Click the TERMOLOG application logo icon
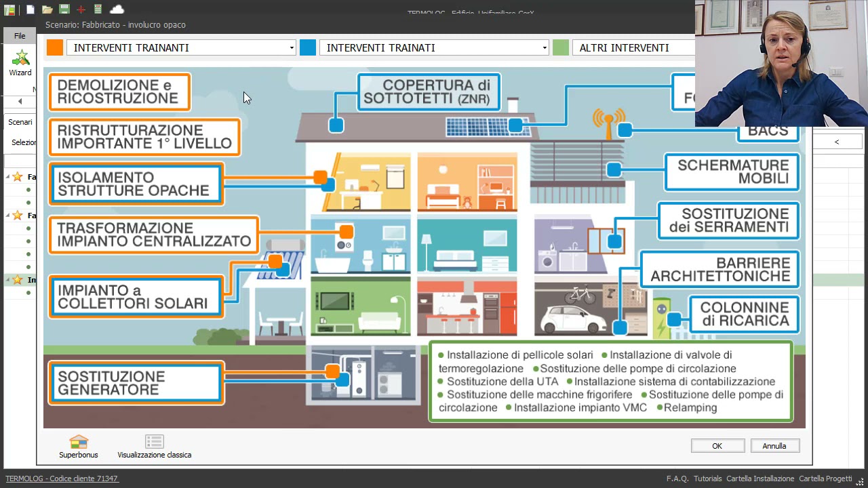This screenshot has height=488, width=868. [9, 9]
